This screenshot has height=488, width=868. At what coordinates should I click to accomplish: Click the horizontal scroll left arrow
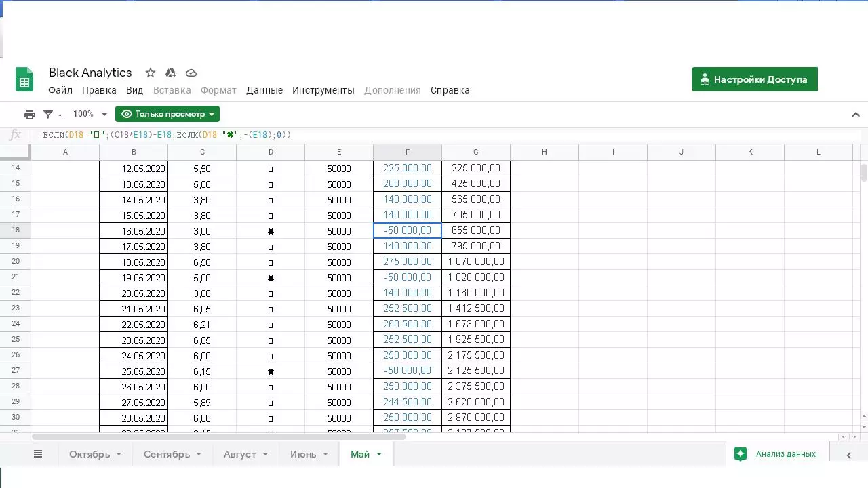pos(843,437)
